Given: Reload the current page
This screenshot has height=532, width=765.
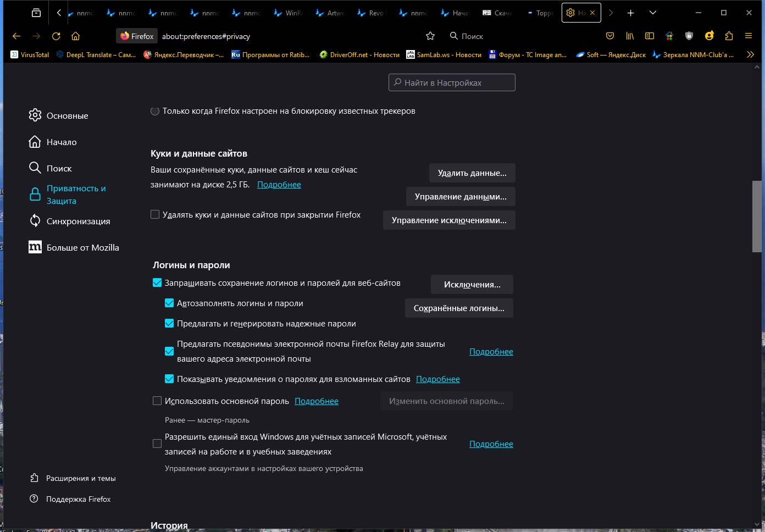Looking at the screenshot, I should (56, 36).
